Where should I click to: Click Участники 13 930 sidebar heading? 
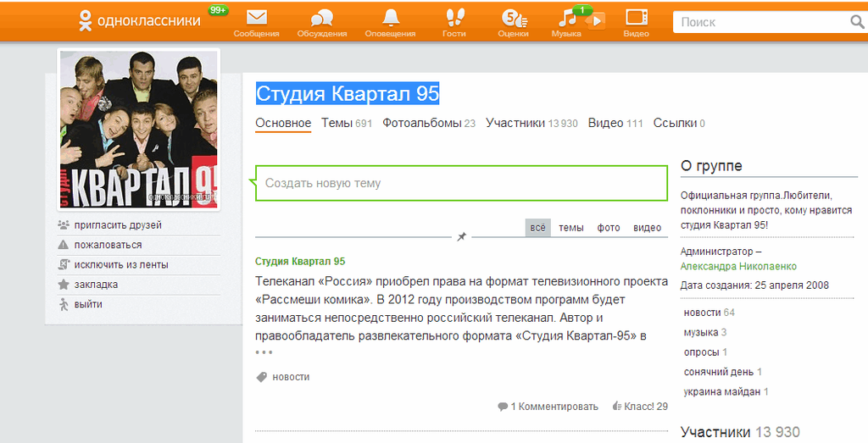740,432
